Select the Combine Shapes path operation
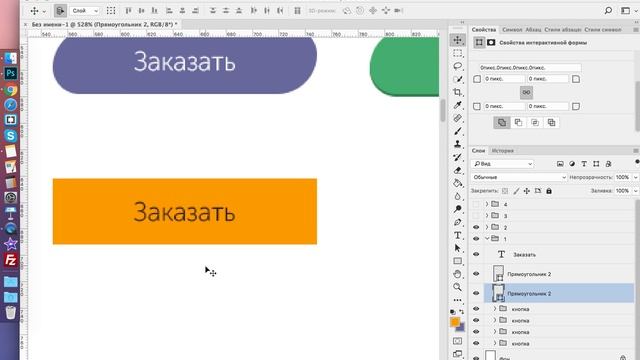640x360 pixels. pos(502,122)
